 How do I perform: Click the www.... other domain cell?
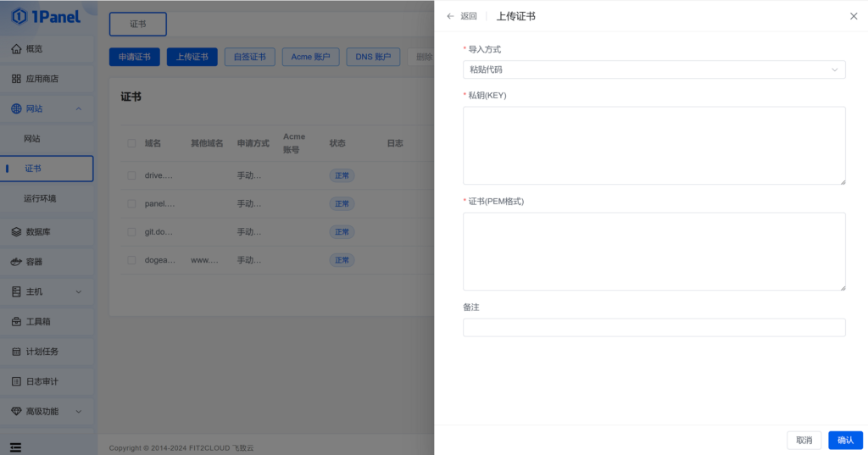click(205, 260)
